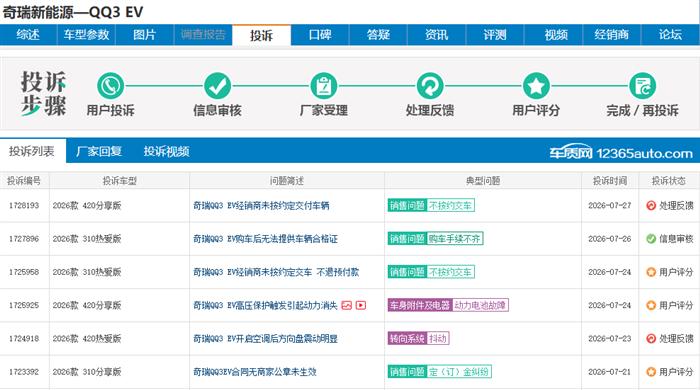Open image icon on complaint 1725925

(x=346, y=305)
